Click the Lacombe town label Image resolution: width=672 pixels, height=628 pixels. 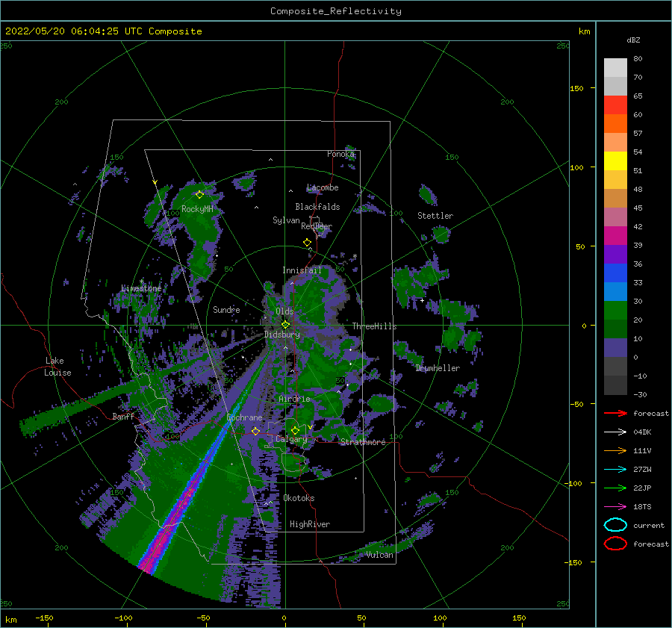click(323, 187)
